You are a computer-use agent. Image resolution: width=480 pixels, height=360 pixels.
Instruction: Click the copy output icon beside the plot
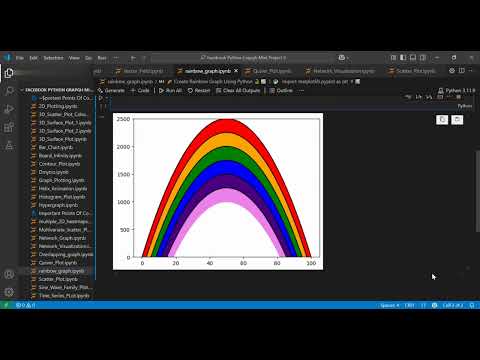(442, 120)
